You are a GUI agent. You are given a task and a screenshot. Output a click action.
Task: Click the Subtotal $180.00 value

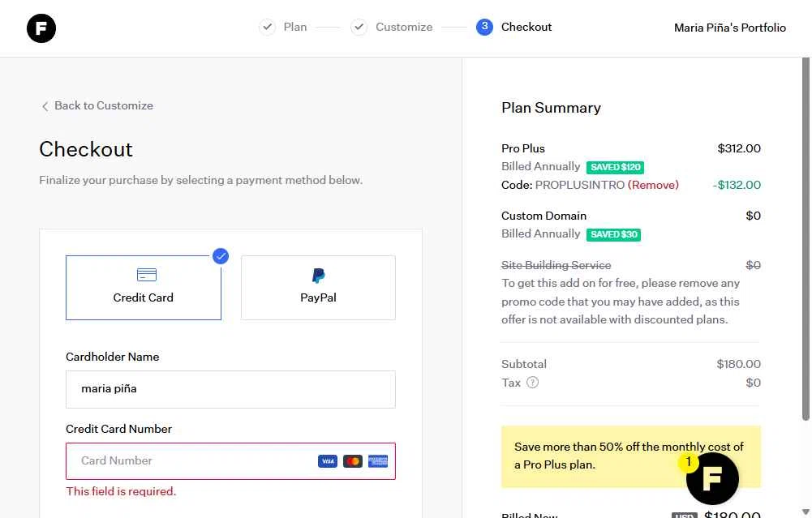pos(738,364)
